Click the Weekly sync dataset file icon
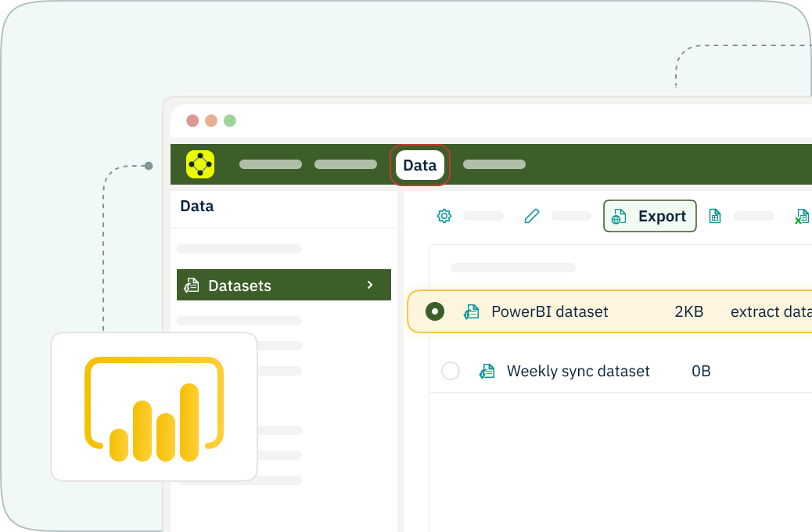The image size is (812, 532). (487, 372)
